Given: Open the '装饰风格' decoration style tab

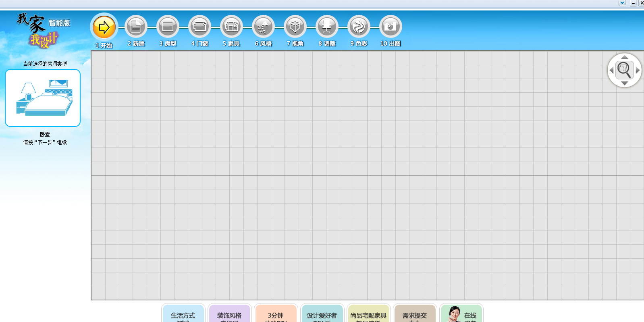Looking at the screenshot, I should [x=229, y=315].
